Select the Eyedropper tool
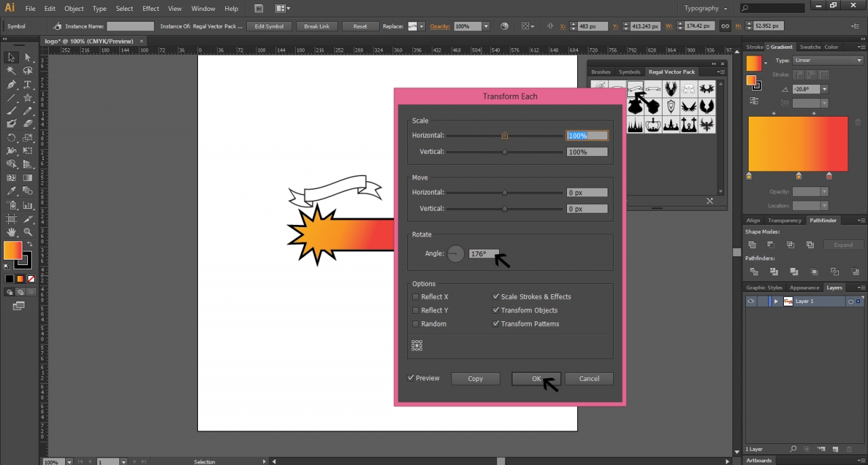868x465 pixels. coord(12,192)
